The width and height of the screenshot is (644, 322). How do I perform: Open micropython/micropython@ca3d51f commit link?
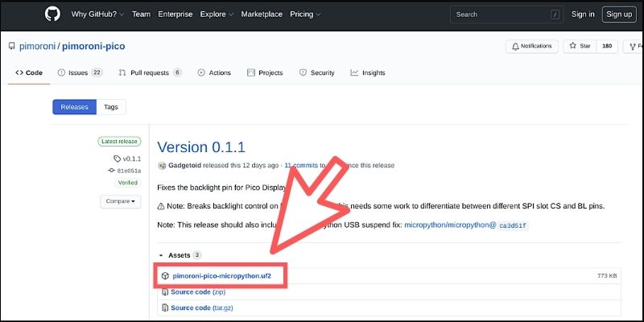pos(466,225)
